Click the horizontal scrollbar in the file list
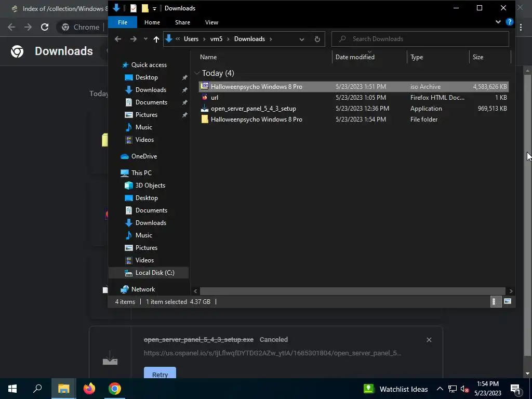Viewport: 532px width, 399px height. (353, 291)
